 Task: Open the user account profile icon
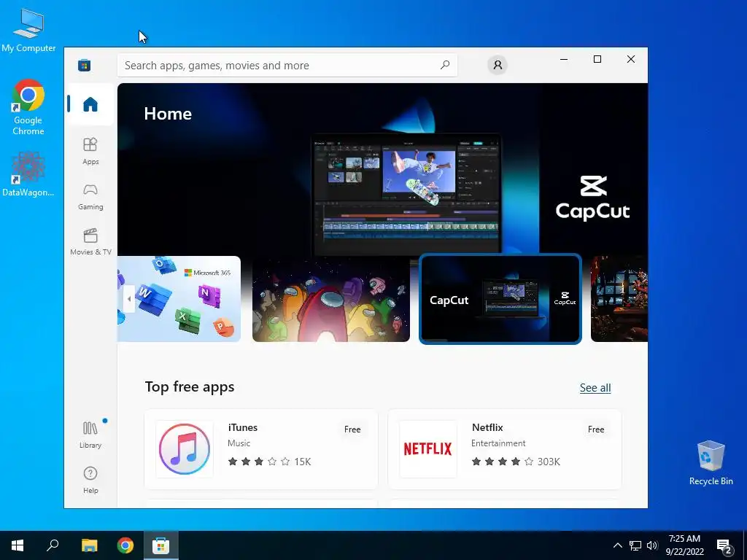(498, 65)
